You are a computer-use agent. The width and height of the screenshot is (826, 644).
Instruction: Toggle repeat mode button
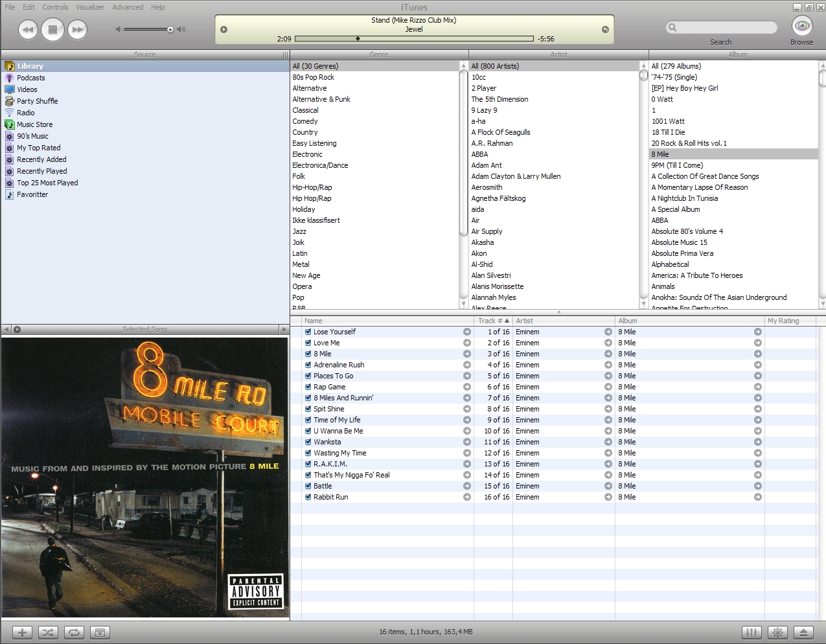74,632
